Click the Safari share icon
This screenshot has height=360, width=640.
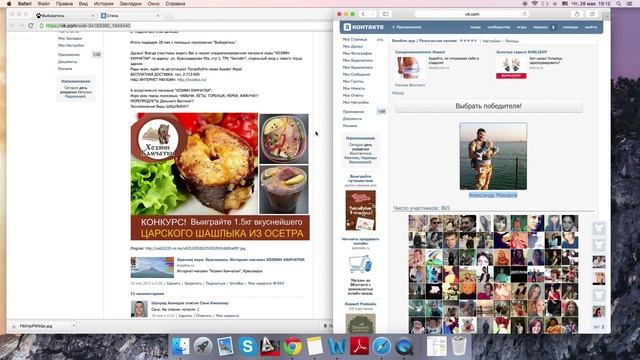pos(577,14)
